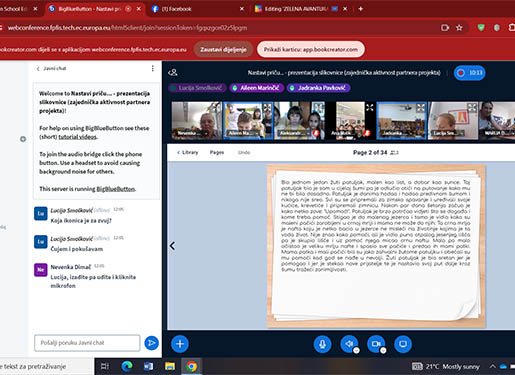
Task: Select the Aileen Marinčić talking indicator
Action: pos(257,88)
